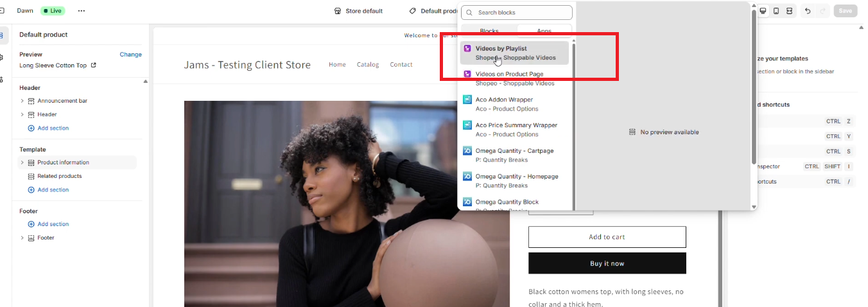Screen dimensions: 868x307
Task: Expand the Product information section
Action: pyautogui.click(x=22, y=162)
